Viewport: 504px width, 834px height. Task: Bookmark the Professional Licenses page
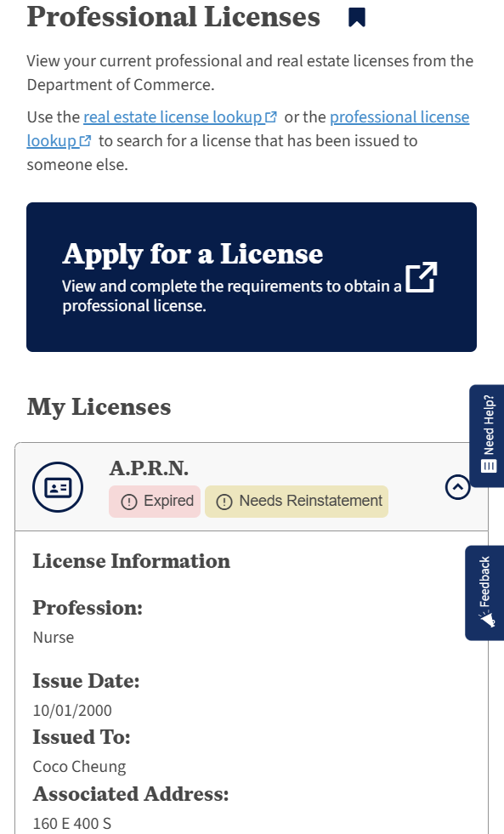(357, 17)
